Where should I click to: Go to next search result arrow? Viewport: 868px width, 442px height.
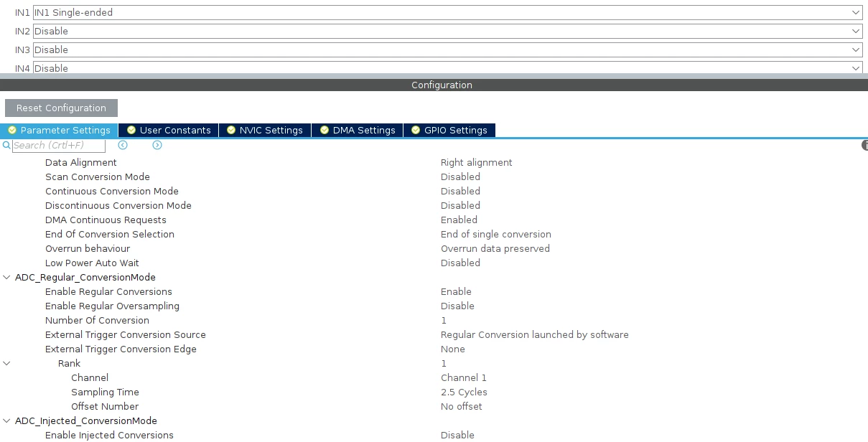pyautogui.click(x=157, y=145)
